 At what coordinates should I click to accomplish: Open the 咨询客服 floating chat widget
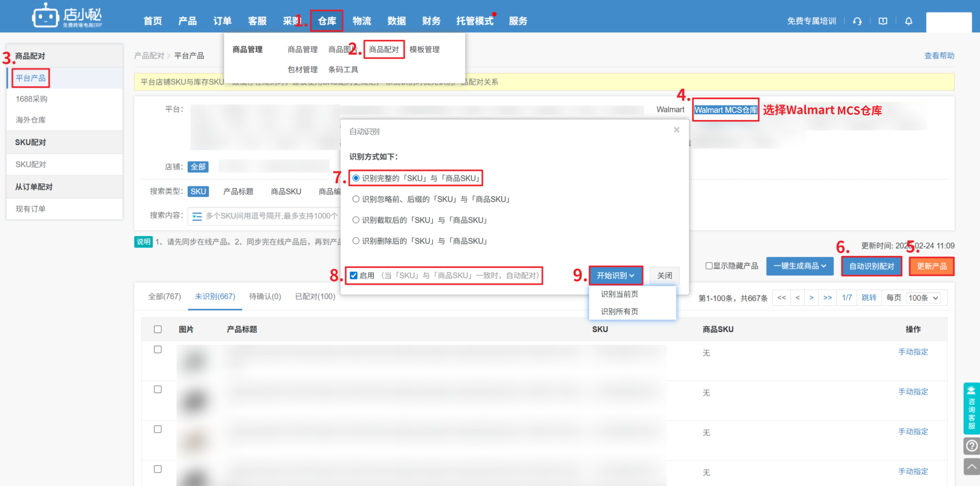click(x=971, y=408)
